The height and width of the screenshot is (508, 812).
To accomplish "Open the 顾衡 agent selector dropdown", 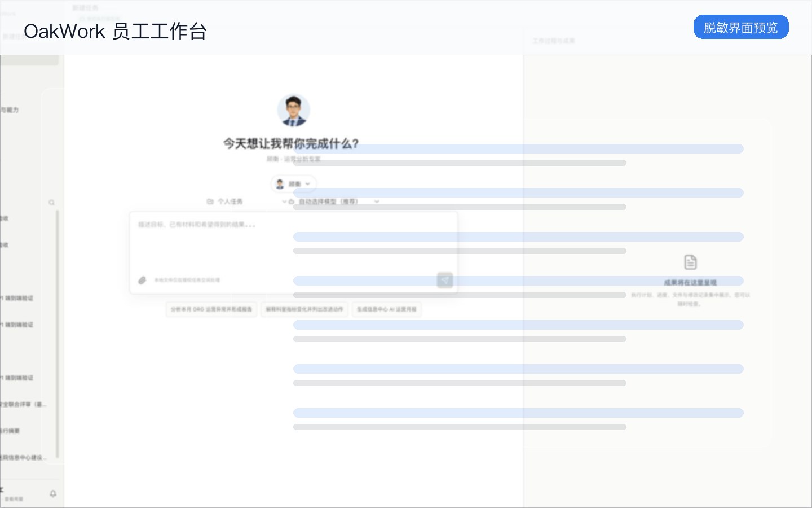I will pos(293,184).
